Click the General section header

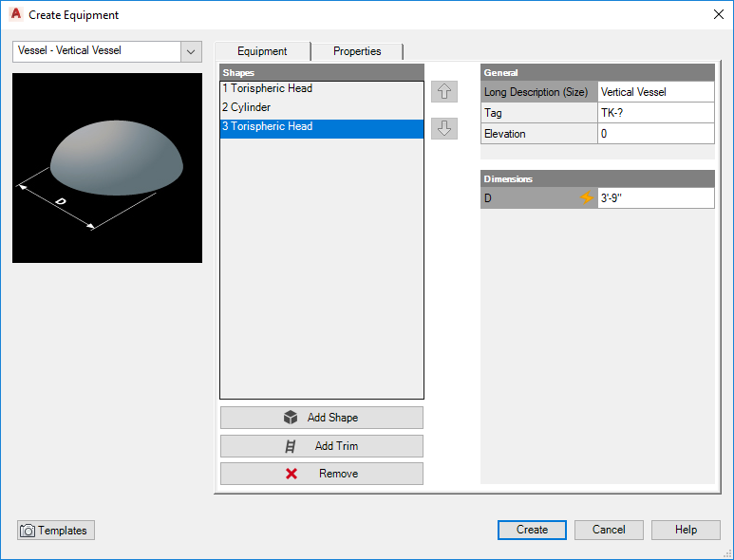click(x=597, y=72)
